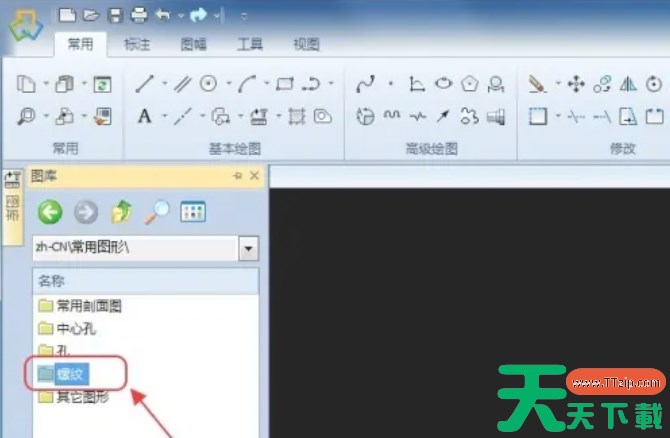Open the 其它图形 folder
The image size is (670, 438).
74,397
